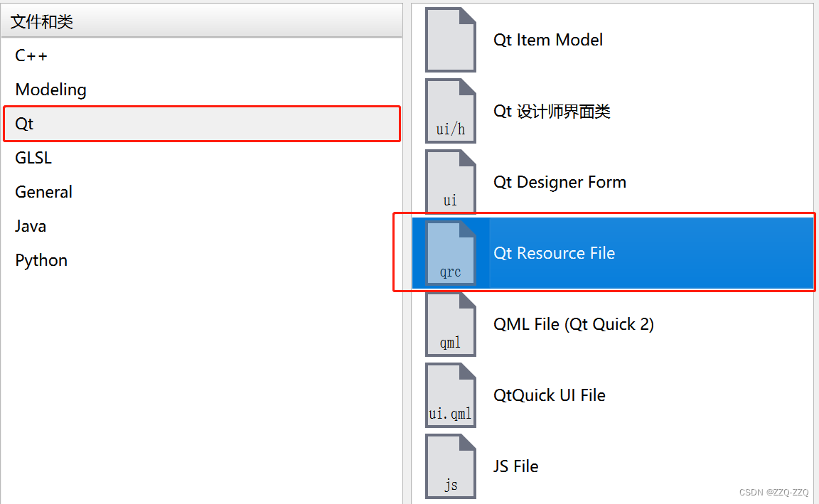Select the Modeling category
The height and width of the screenshot is (504, 819).
click(202, 90)
